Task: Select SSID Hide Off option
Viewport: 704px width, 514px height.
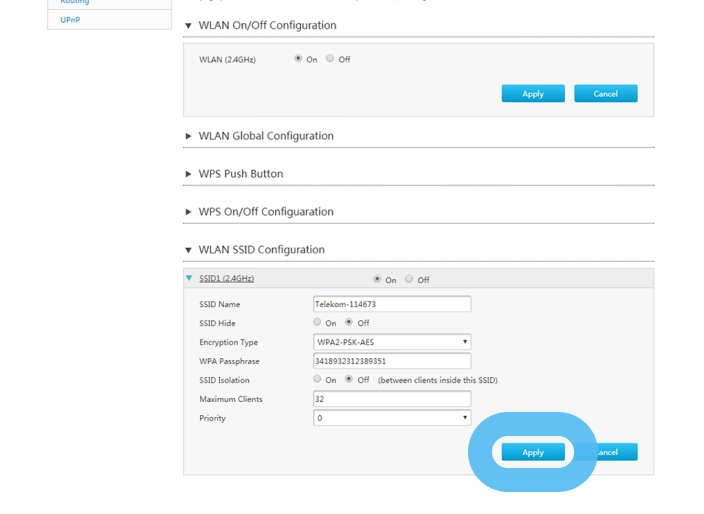Action: click(x=349, y=322)
